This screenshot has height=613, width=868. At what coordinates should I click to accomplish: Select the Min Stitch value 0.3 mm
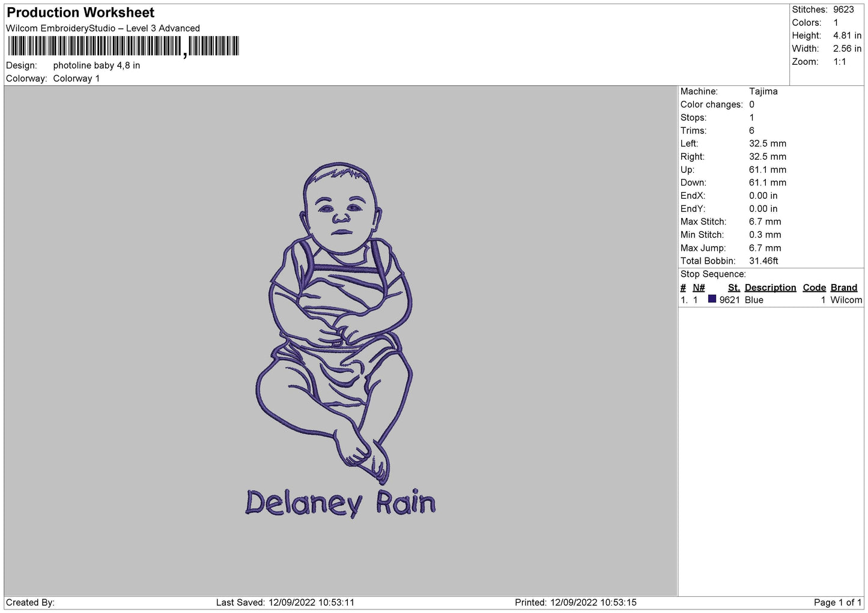click(765, 235)
